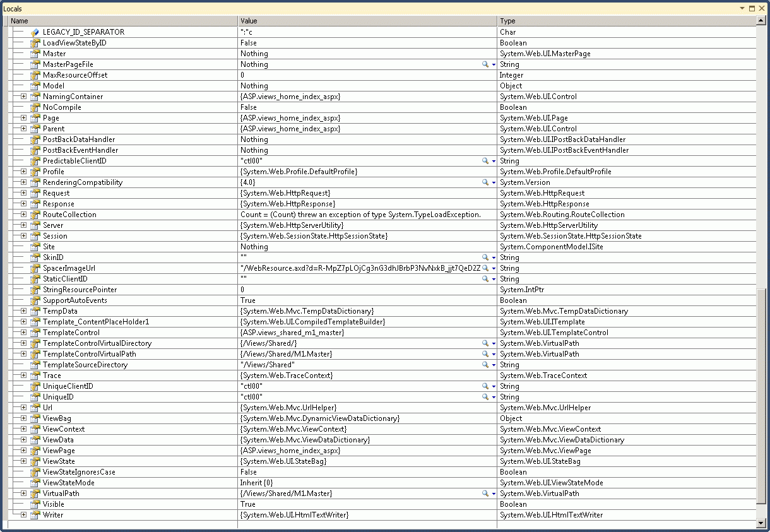Click the SupportAutoEvents property icon
Image resolution: width=770 pixels, height=532 pixels.
pos(35,300)
